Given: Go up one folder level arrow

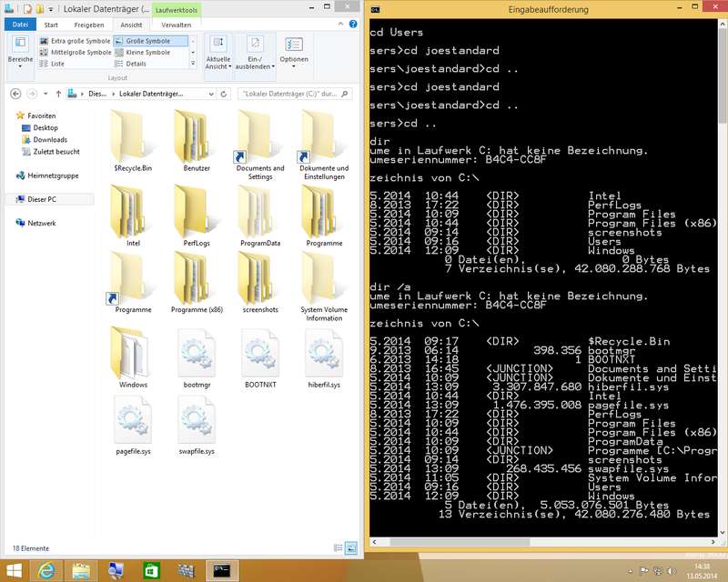Looking at the screenshot, I should tap(58, 93).
